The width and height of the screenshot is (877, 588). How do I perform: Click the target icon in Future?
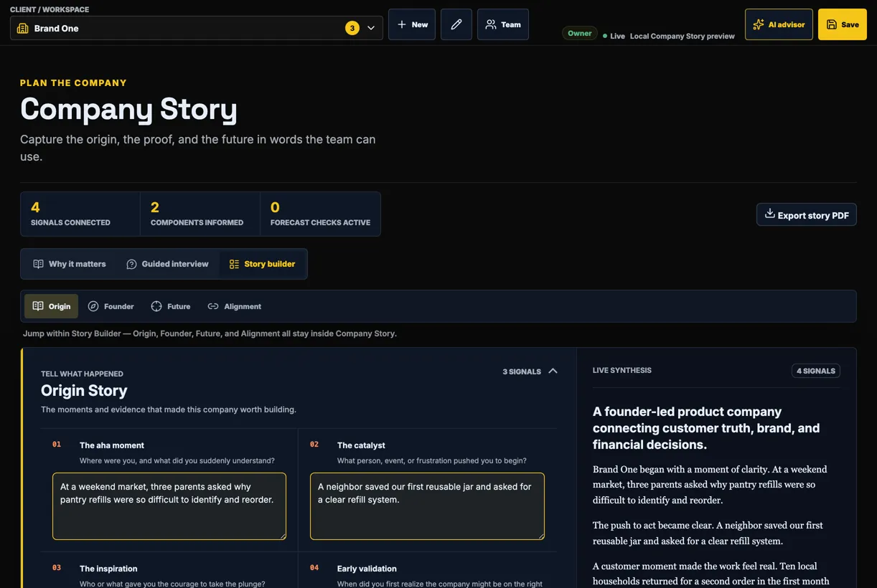click(156, 306)
